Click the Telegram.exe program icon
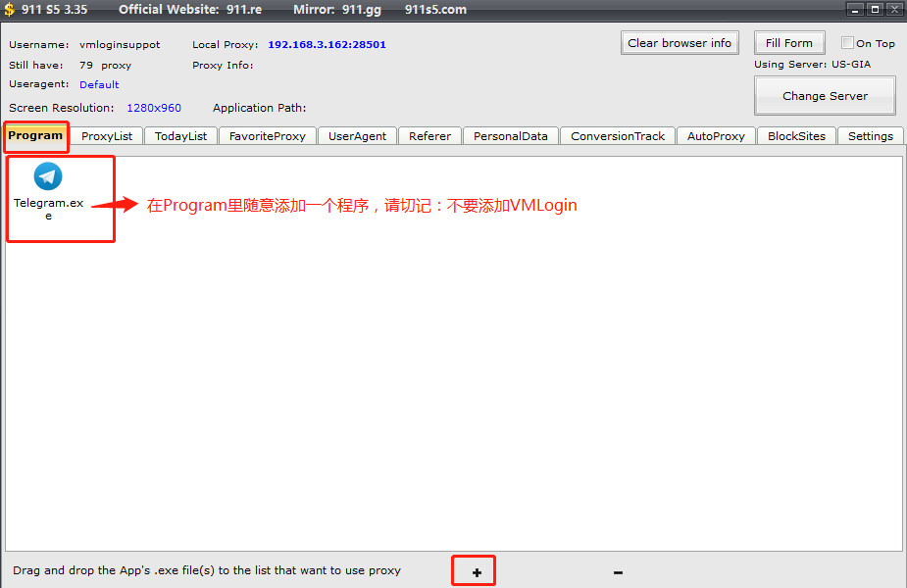The width and height of the screenshot is (907, 588). coord(48,177)
